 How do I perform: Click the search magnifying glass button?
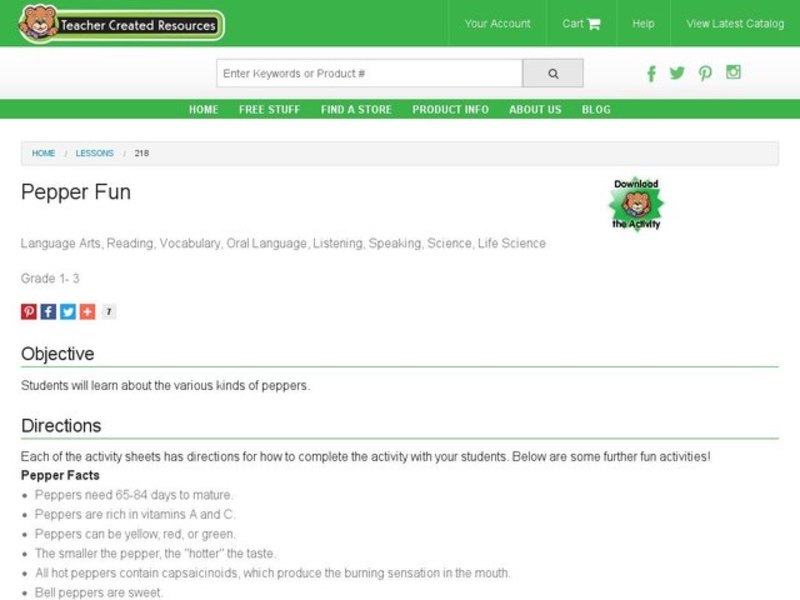[553, 73]
